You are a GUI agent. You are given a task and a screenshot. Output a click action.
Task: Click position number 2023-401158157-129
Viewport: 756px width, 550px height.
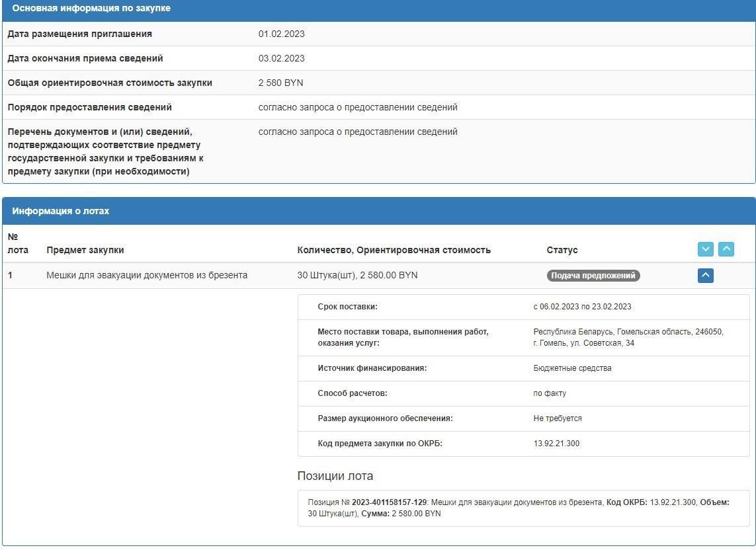click(390, 502)
